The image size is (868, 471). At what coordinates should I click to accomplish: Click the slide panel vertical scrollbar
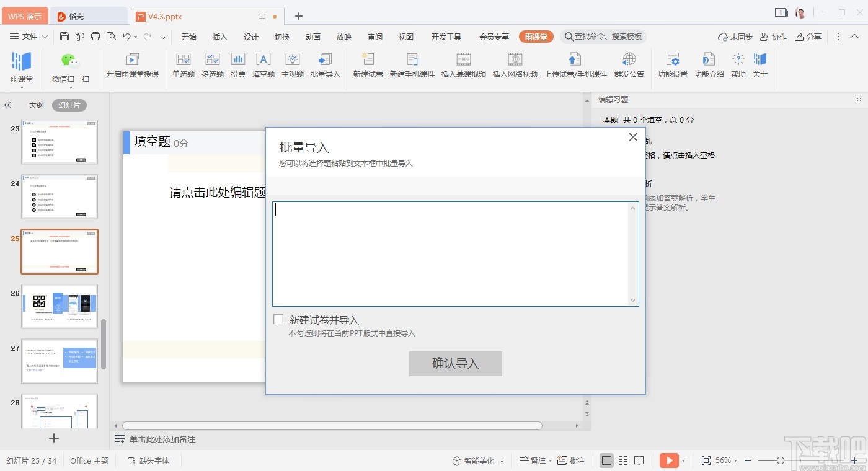point(104,344)
